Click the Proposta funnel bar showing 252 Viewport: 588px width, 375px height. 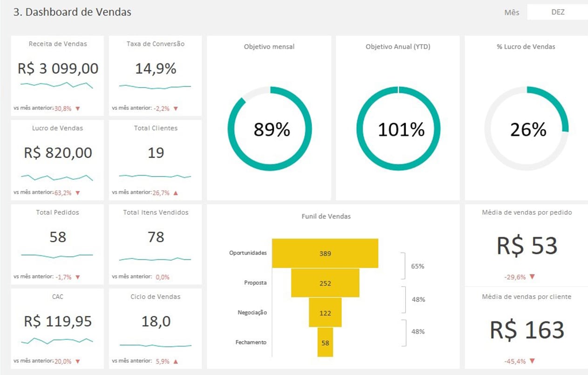coord(325,283)
